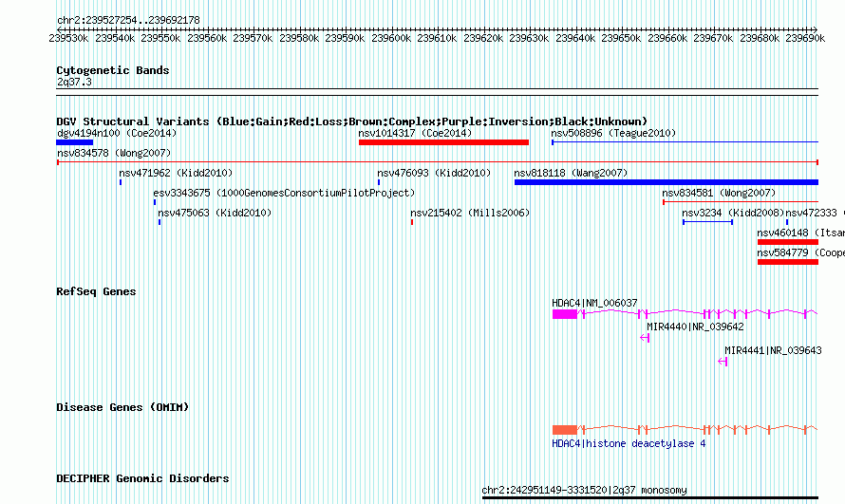845x504 pixels.
Task: Click the 239650k ruler position
Action: pos(621,38)
